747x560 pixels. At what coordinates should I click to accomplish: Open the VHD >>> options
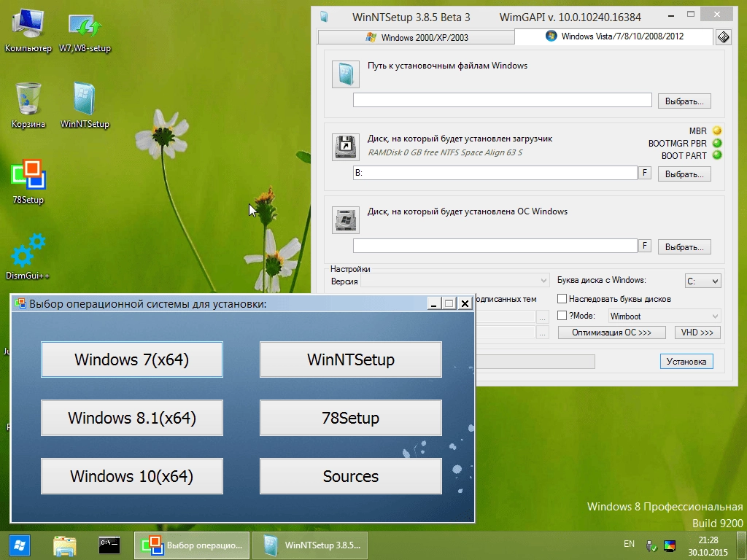coord(697,332)
